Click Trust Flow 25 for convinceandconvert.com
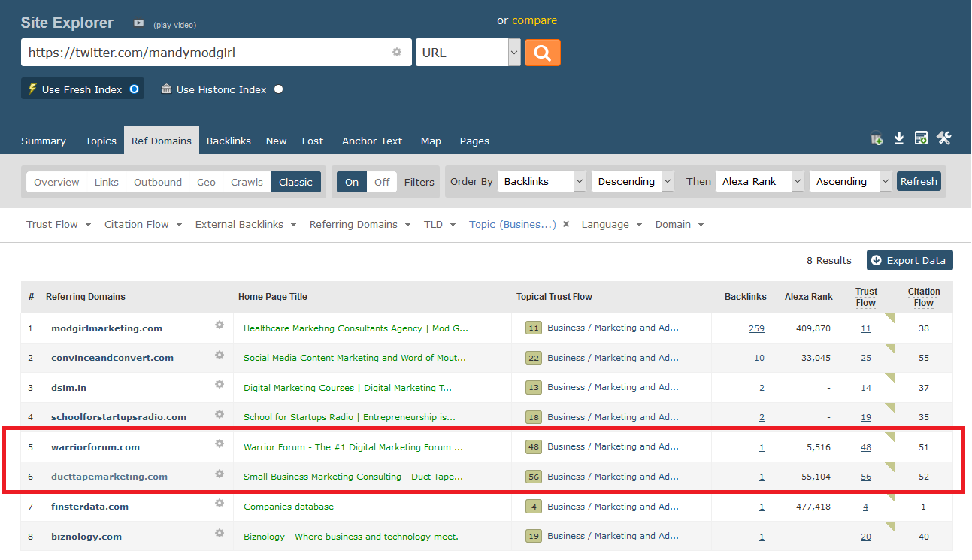Screen dimensions: 972x560 tap(866, 358)
